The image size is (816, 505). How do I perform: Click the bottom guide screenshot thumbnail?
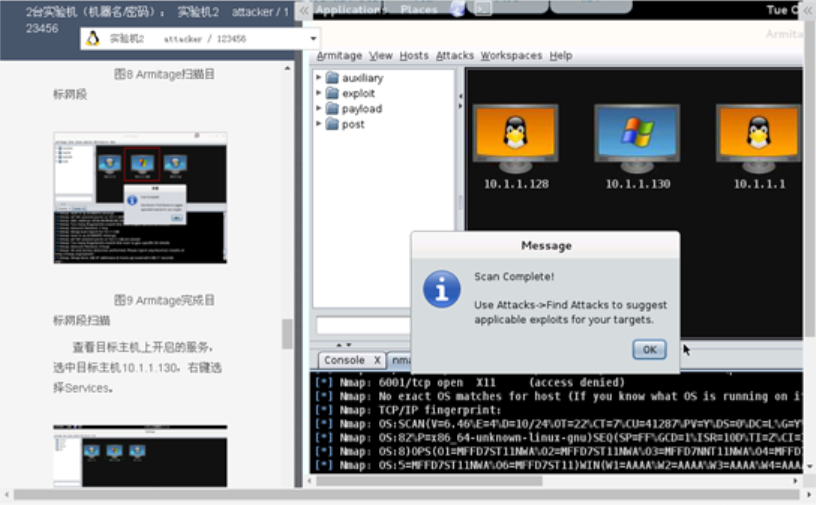(140, 456)
